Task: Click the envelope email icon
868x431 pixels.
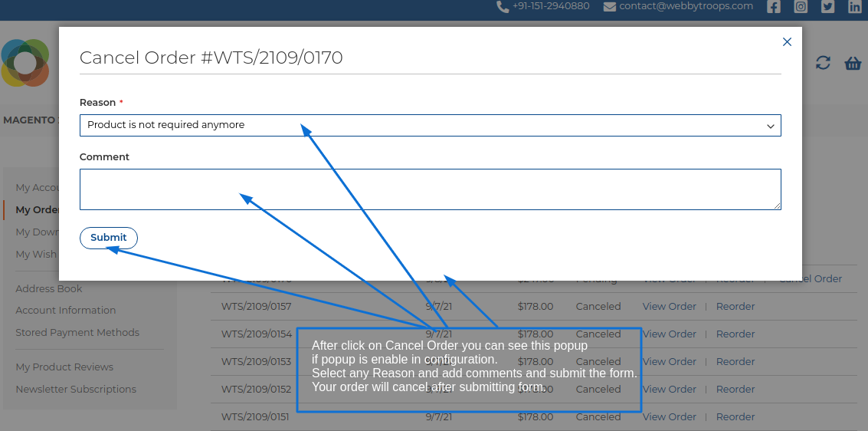Action: tap(610, 7)
